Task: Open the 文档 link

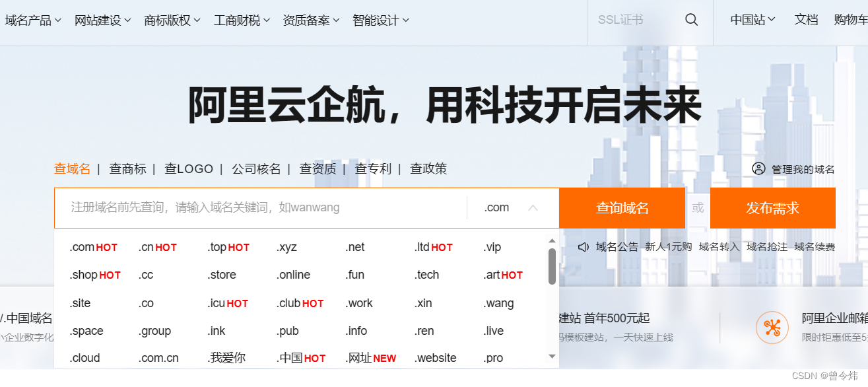Action: [806, 20]
